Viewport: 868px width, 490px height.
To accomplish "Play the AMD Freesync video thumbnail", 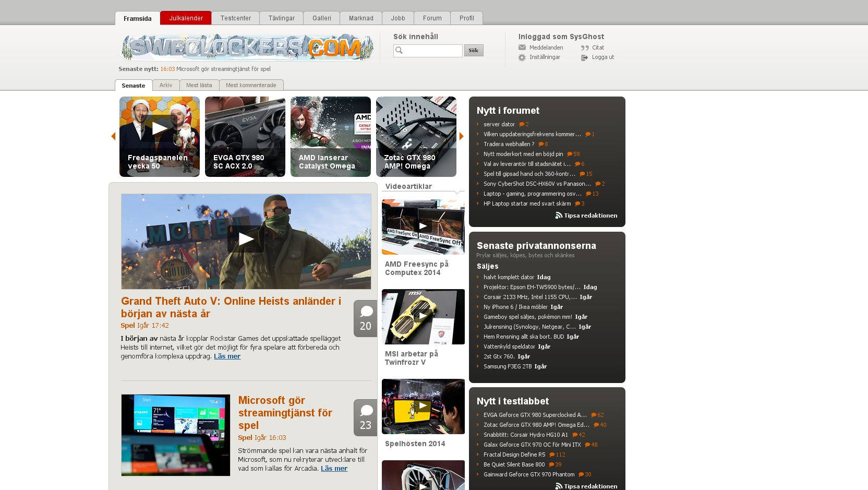I will [423, 226].
